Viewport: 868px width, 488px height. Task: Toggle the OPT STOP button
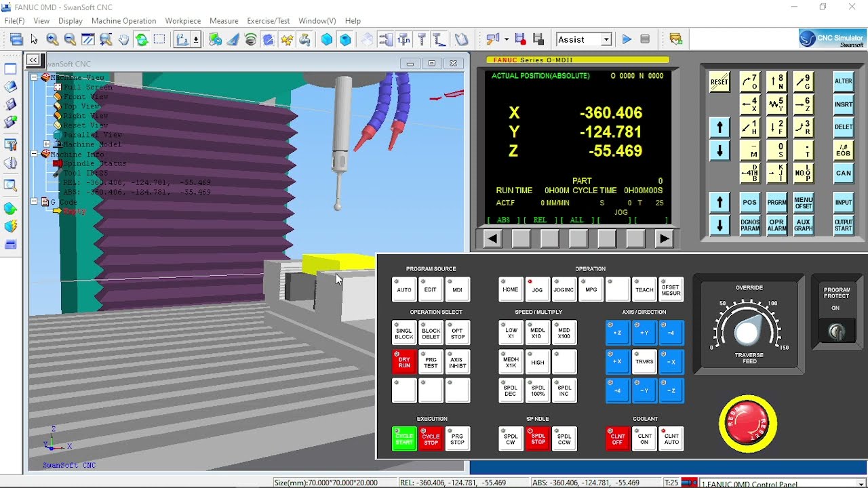[x=458, y=333]
